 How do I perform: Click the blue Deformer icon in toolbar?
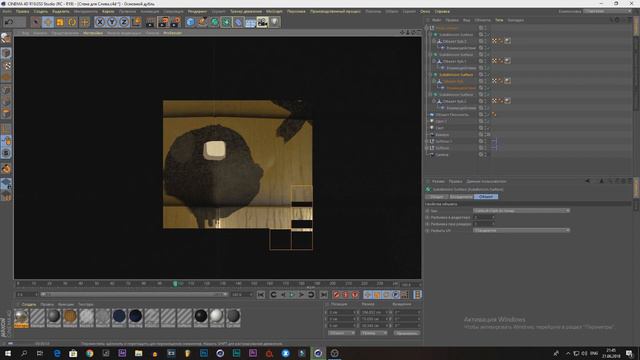pyautogui.click(x=238, y=22)
